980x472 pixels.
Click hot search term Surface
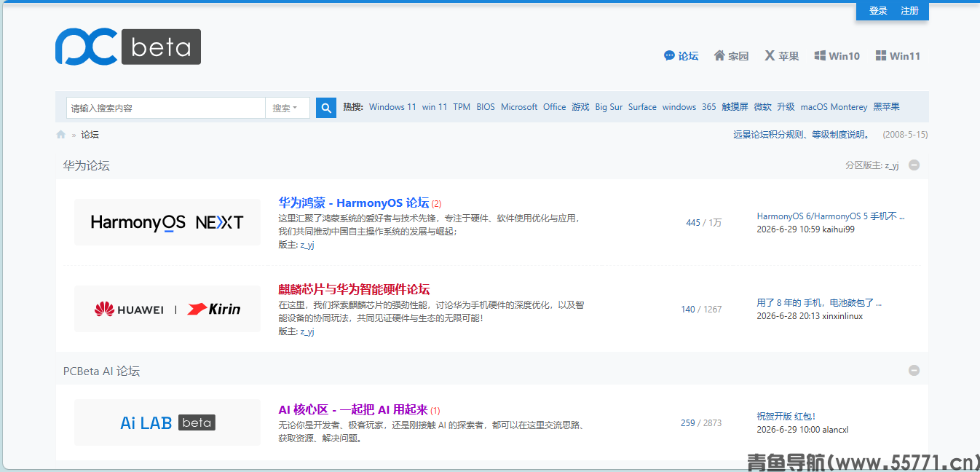642,107
